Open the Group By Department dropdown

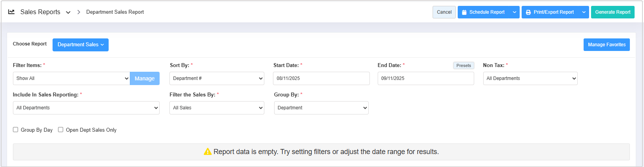(321, 108)
